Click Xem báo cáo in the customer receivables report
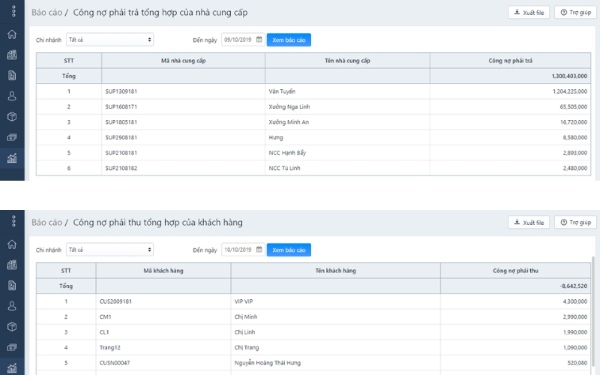Image resolution: width=600 pixels, height=375 pixels. 289,250
